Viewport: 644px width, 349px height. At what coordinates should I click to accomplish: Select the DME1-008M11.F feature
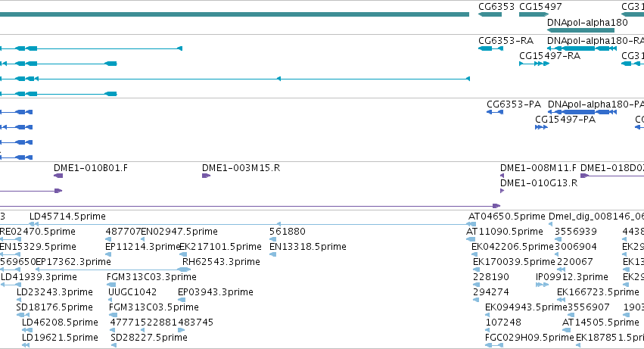click(502, 176)
